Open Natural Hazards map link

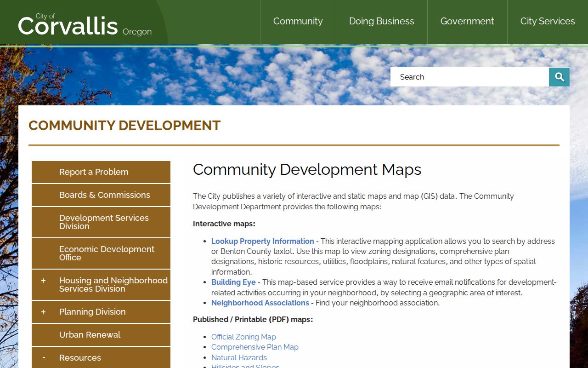tap(239, 357)
